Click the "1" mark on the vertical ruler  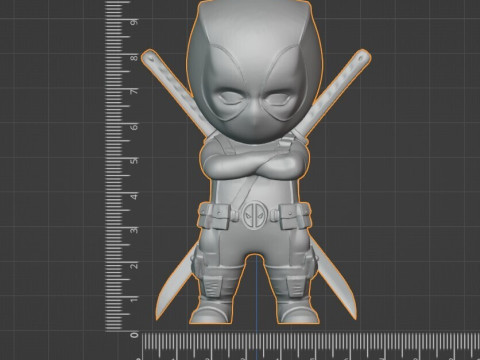coord(134,299)
